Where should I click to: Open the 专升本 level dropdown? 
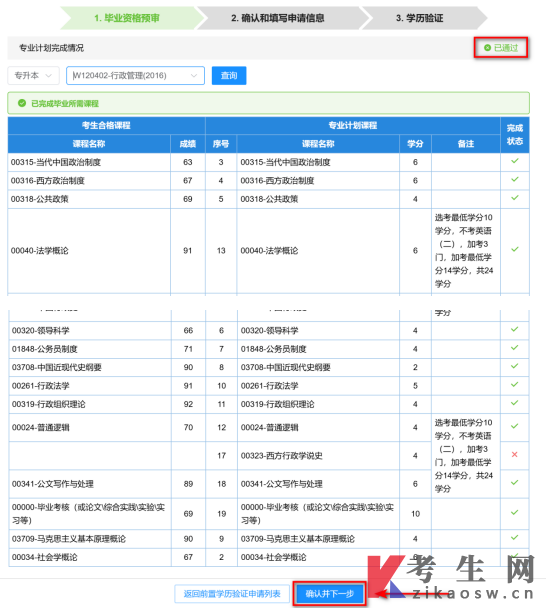point(34,75)
